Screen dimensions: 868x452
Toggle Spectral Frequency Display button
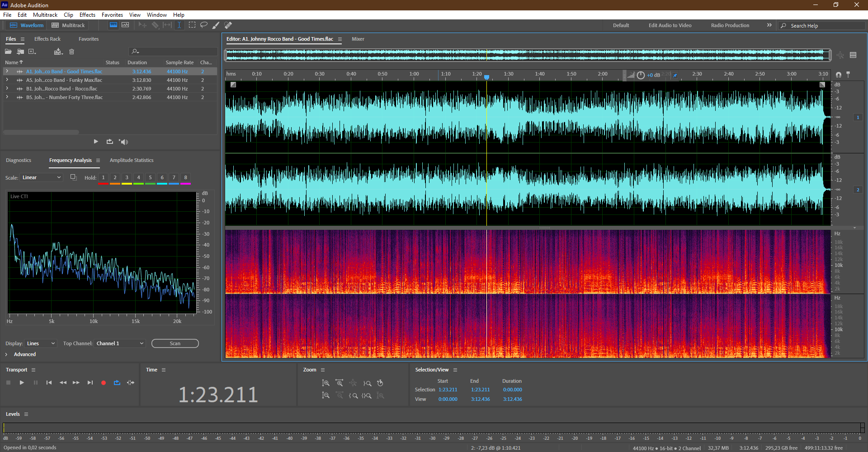pyautogui.click(x=113, y=25)
